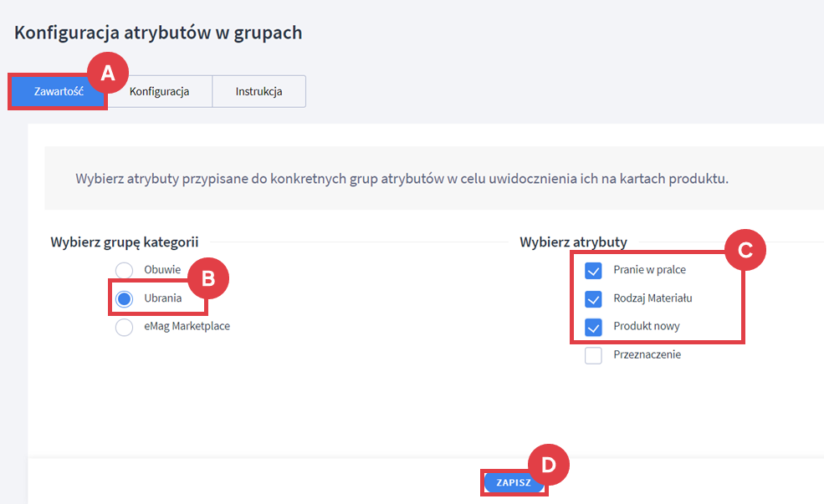Click the red circle marker D
Image resolution: width=824 pixels, height=504 pixels.
(549, 464)
